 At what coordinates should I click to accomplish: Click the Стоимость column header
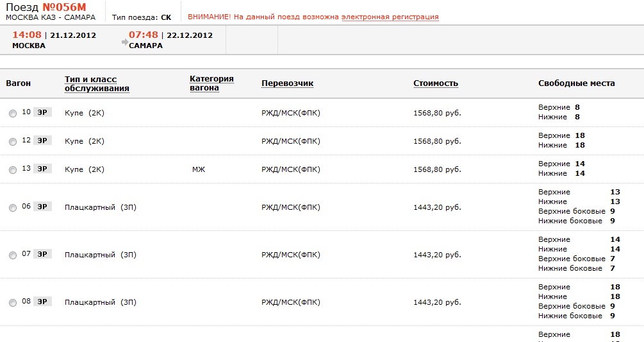pyautogui.click(x=435, y=83)
